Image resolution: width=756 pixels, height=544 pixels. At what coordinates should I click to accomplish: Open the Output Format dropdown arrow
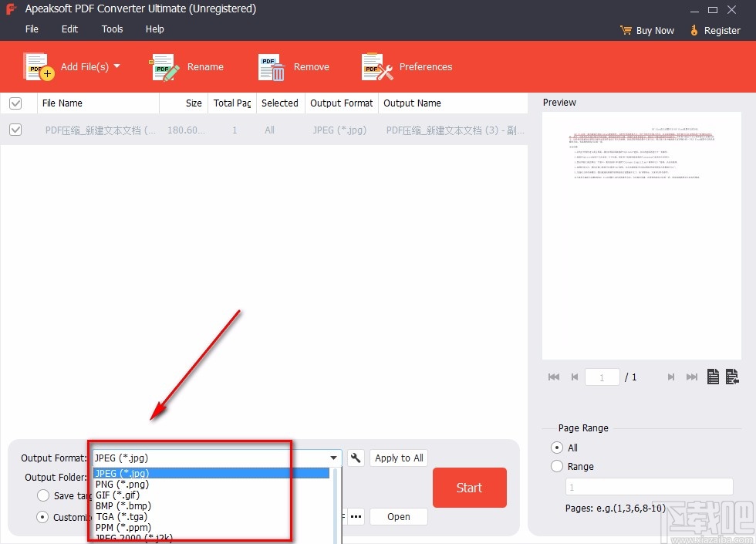pos(334,458)
